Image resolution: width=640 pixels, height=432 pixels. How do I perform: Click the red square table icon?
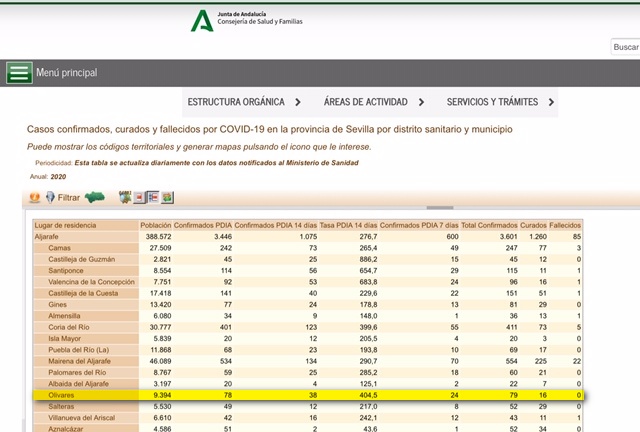pos(139,198)
